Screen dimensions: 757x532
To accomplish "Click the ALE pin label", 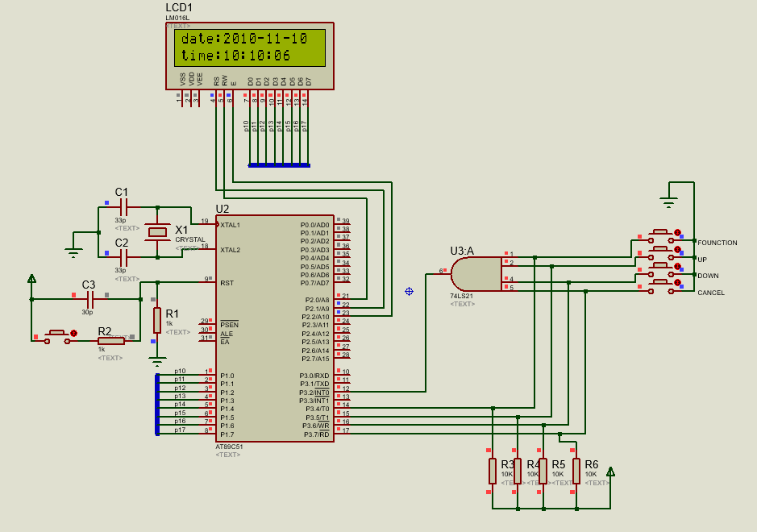I will pos(227,334).
